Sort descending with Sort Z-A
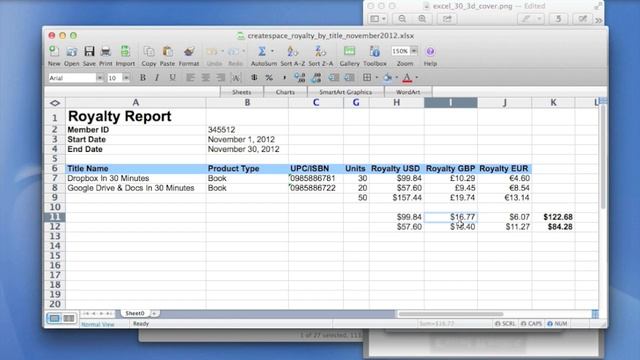Screen dimensions: 640x360 [320, 51]
